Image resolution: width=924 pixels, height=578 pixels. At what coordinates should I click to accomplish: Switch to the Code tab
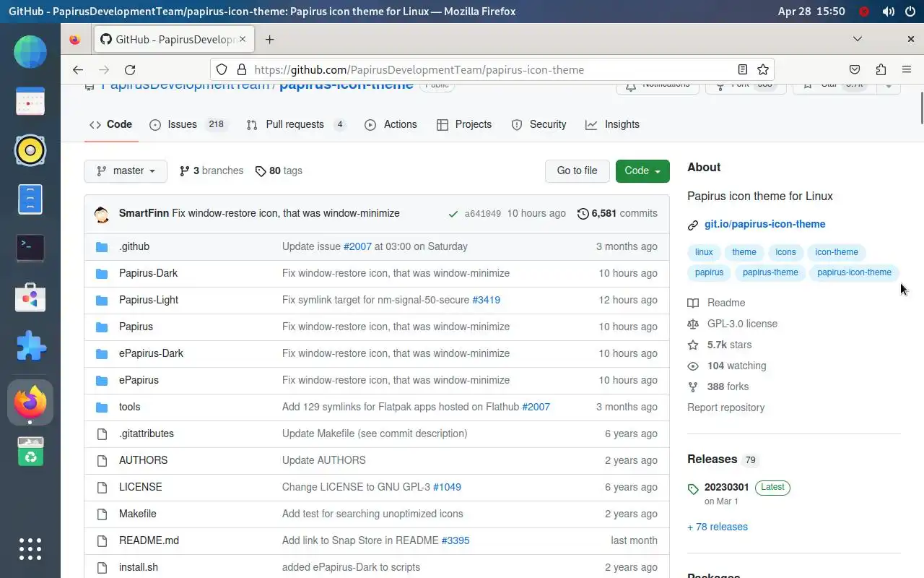click(111, 125)
